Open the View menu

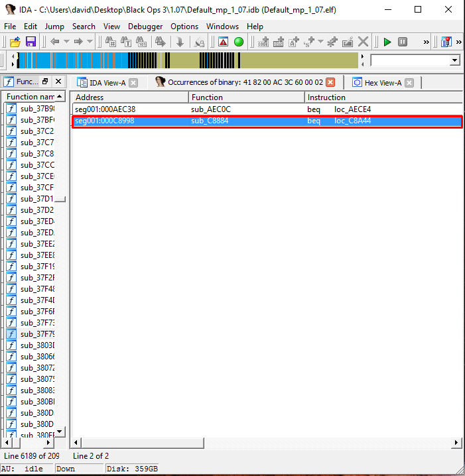click(x=111, y=27)
